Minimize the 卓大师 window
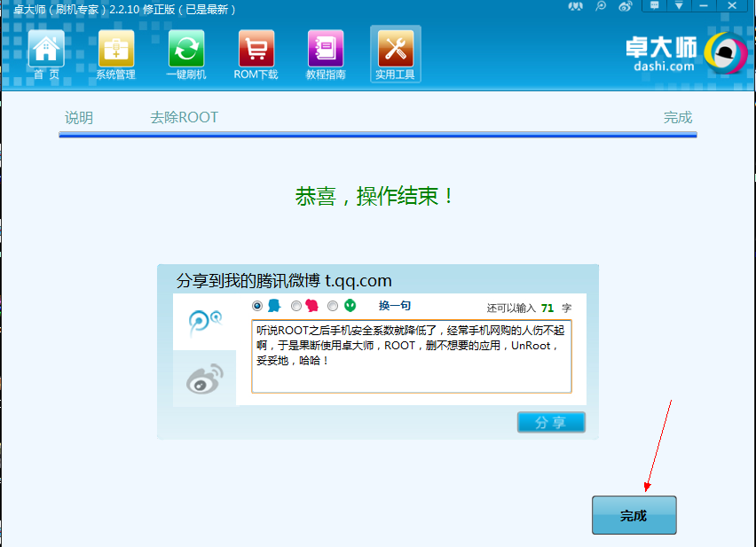 pyautogui.click(x=704, y=6)
